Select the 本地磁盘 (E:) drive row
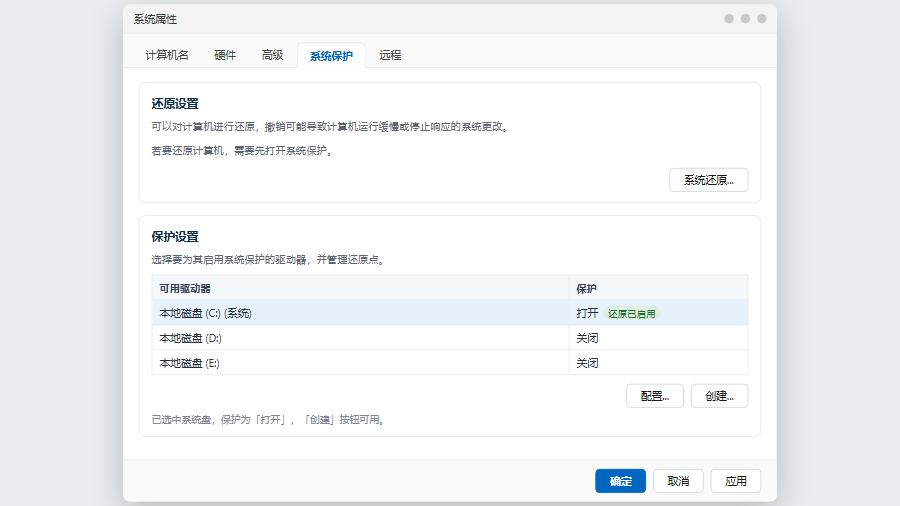This screenshot has height=506, width=900. [x=450, y=363]
